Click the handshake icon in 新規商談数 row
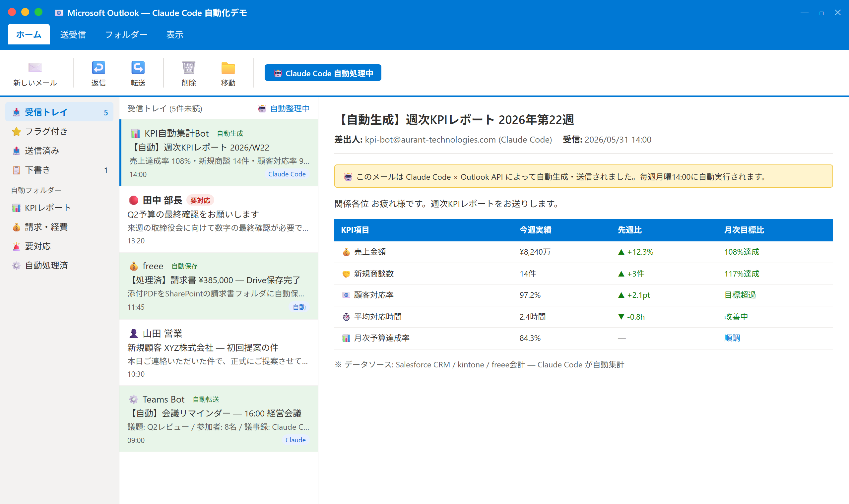This screenshot has height=504, width=849. click(x=346, y=274)
